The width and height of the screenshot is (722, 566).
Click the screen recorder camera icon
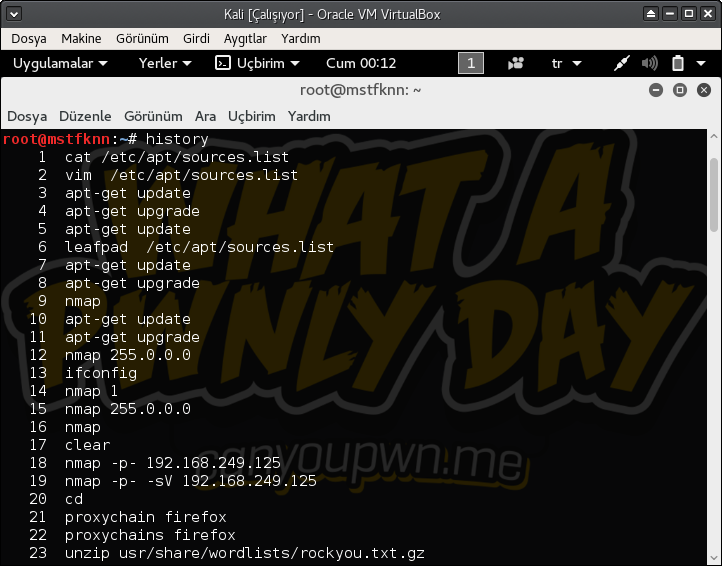tap(516, 63)
